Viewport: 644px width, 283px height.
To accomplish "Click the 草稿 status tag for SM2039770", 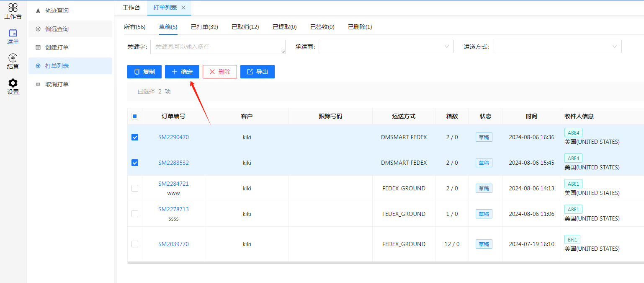I will 484,244.
